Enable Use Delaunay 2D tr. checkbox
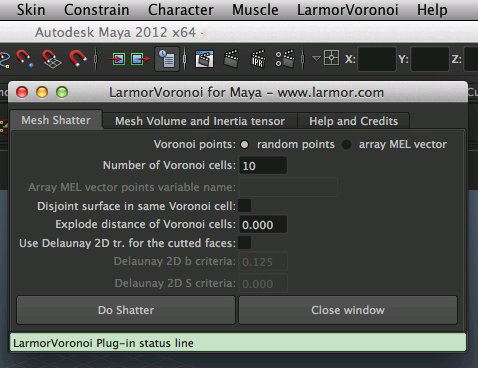Viewport: 478px width, 368px height. pyautogui.click(x=245, y=243)
